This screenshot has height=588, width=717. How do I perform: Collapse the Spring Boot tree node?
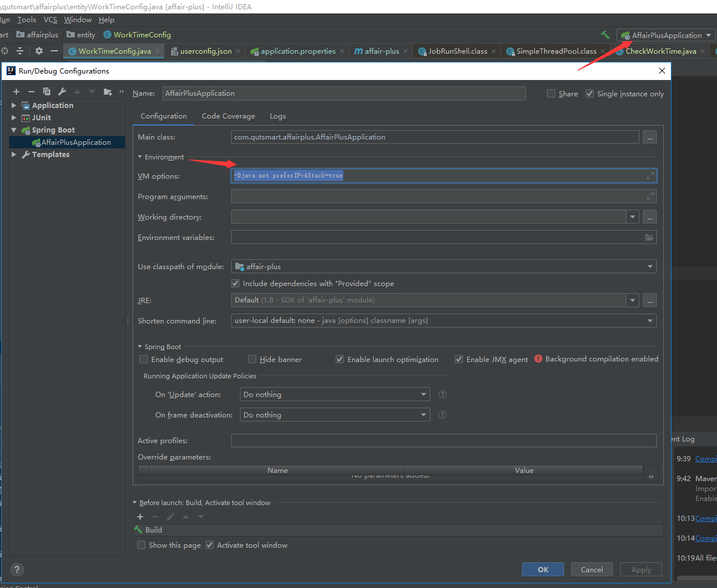click(x=14, y=130)
